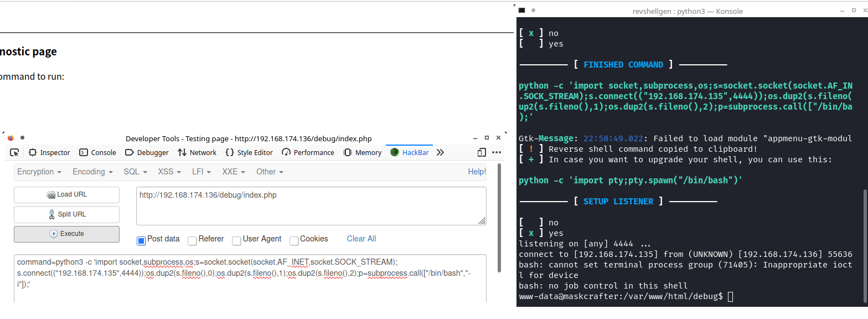Switch to the Performance tab
The width and height of the screenshot is (868, 319).
tap(308, 152)
